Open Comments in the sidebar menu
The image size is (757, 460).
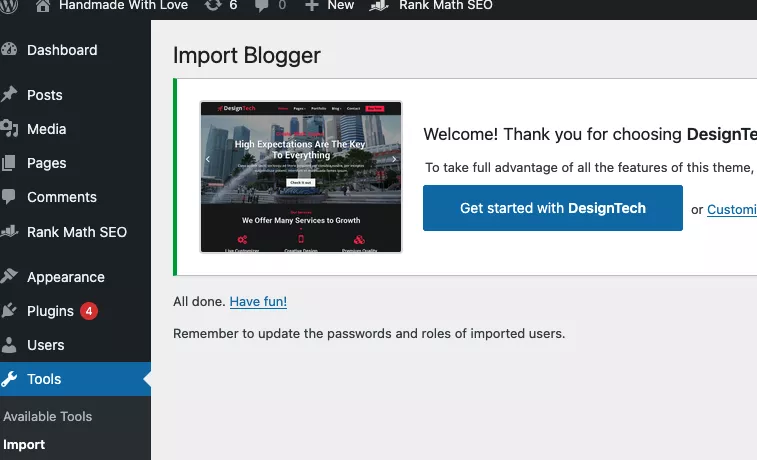(61, 197)
